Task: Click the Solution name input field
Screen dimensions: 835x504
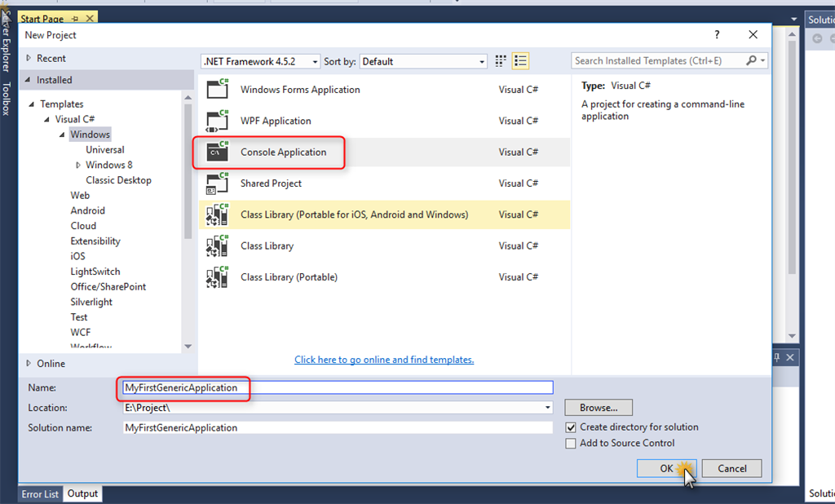Action: pos(338,428)
